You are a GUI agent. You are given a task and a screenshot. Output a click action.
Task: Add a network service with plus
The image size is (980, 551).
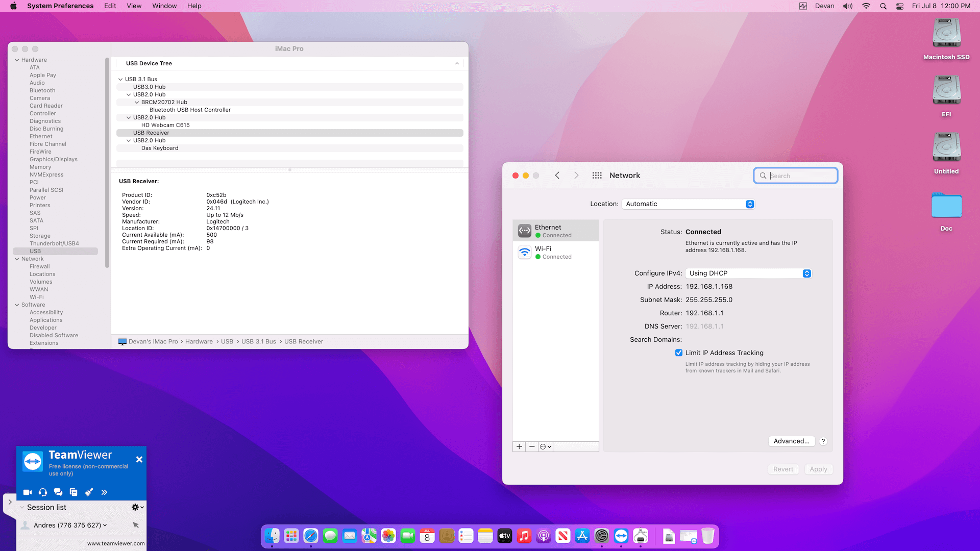(x=519, y=446)
